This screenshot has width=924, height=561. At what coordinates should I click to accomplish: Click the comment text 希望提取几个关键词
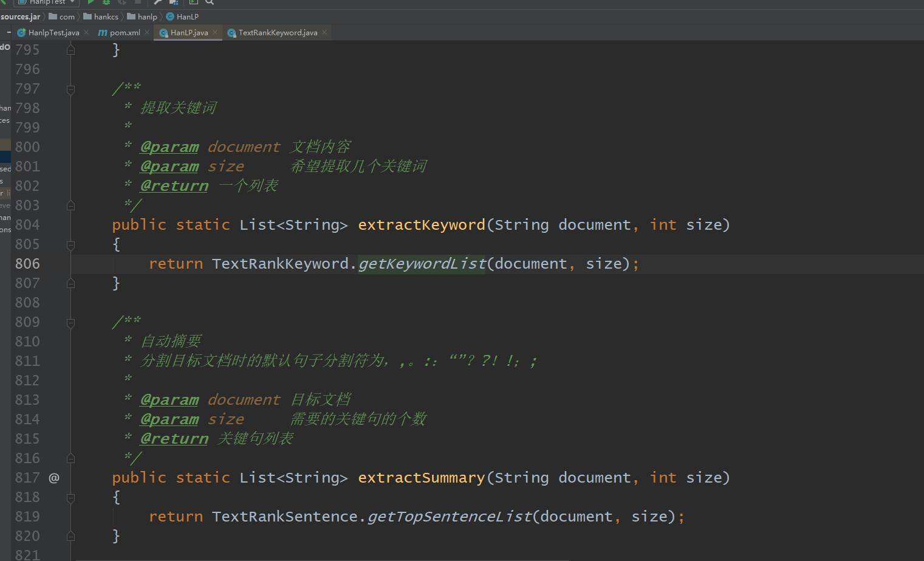click(358, 167)
